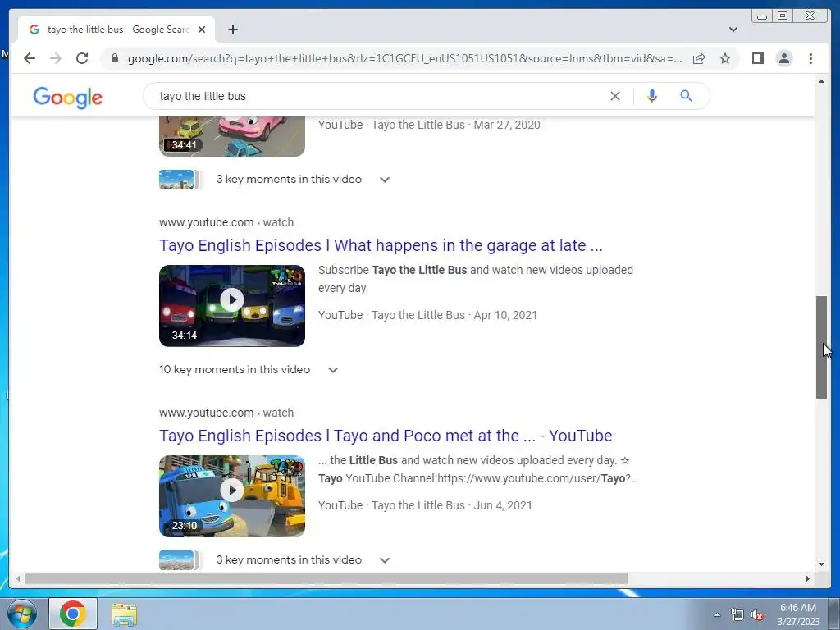840x630 pixels.
Task: Click the address bar URL
Action: point(404,58)
